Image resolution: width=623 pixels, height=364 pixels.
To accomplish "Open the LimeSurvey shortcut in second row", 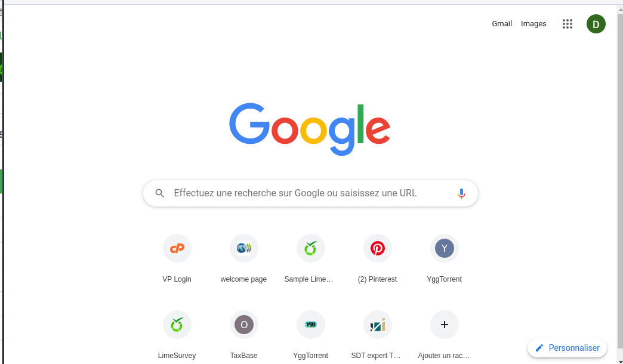I will pos(177,325).
